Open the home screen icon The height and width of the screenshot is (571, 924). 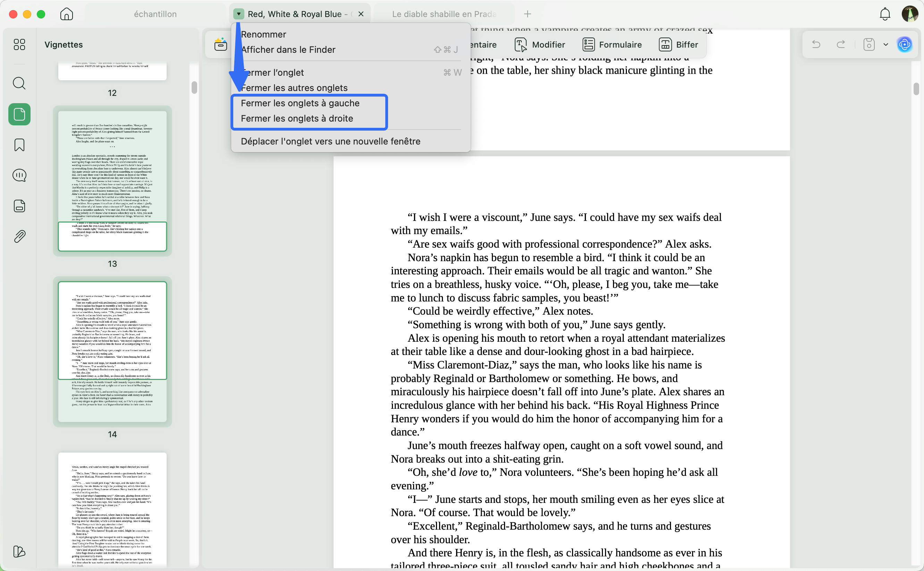[66, 14]
